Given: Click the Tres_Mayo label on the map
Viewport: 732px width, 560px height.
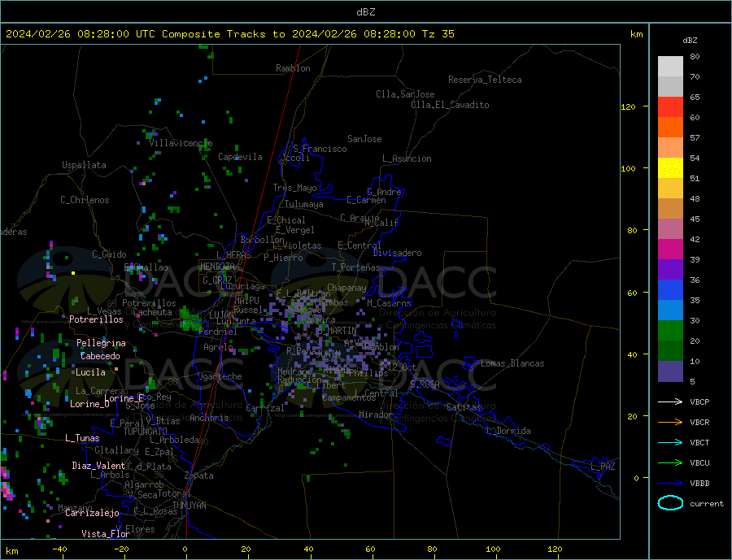Looking at the screenshot, I should point(294,188).
